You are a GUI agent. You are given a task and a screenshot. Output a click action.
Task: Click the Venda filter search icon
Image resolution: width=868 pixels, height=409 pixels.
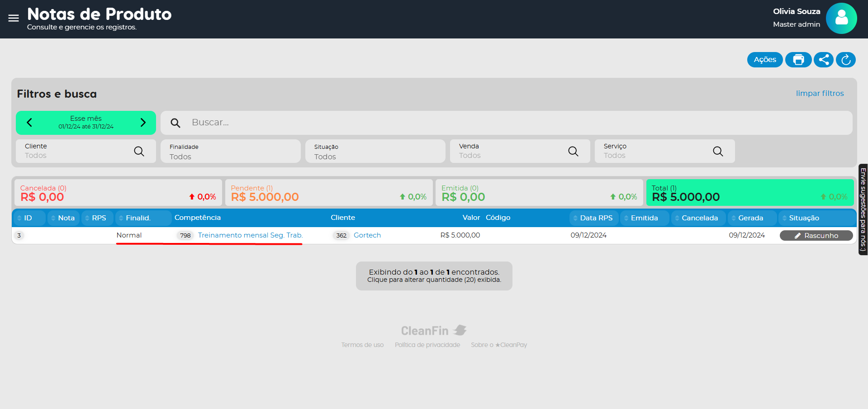573,151
